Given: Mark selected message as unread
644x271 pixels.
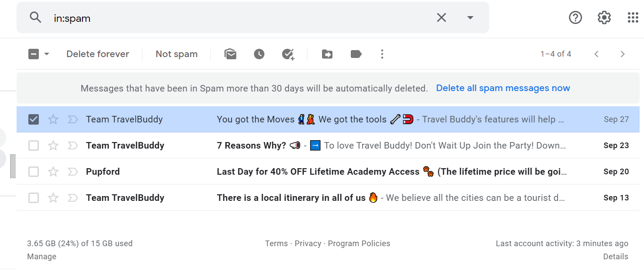Looking at the screenshot, I should [x=230, y=54].
